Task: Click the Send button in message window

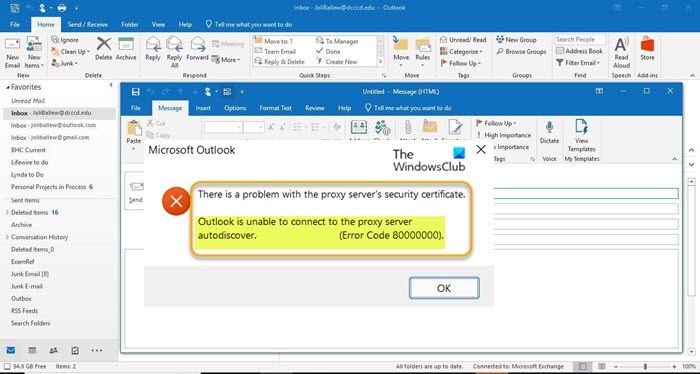Action: 135,192
